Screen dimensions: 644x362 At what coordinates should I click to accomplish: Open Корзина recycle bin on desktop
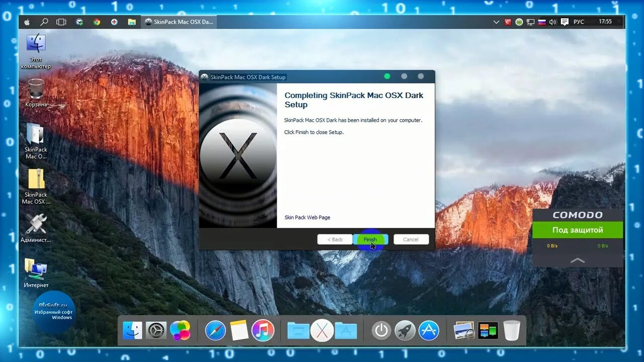[x=36, y=94]
